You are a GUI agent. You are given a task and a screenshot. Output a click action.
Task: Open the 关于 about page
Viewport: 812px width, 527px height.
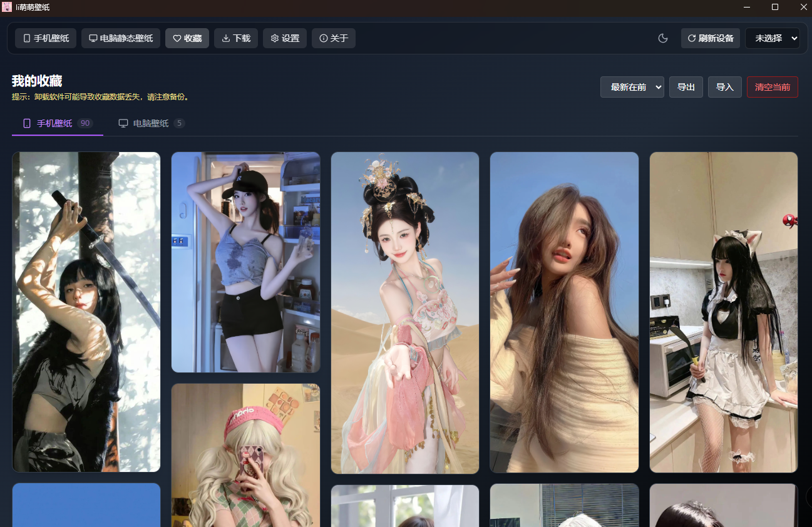coord(334,38)
